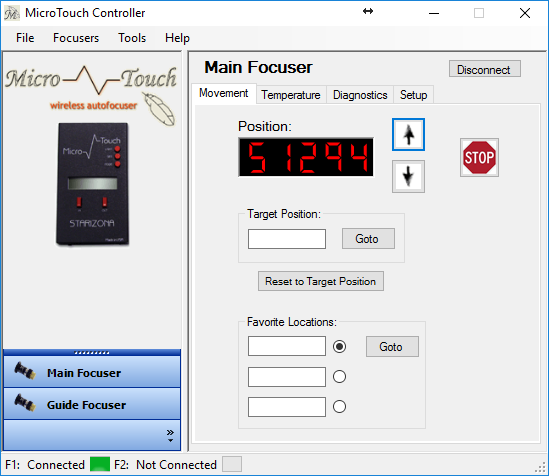This screenshot has width=549, height=476.
Task: Click the MicroTouch app icon in title bar
Action: (x=12, y=13)
